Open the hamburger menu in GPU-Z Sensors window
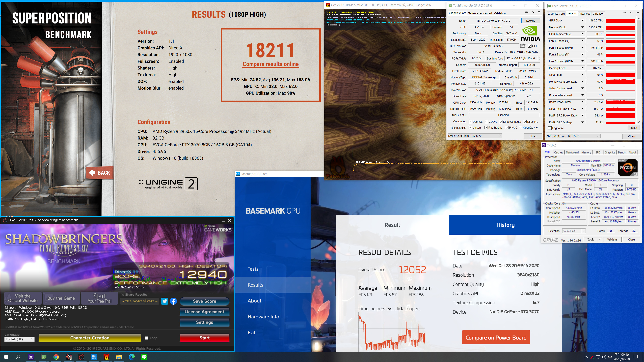644x362 pixels. pyautogui.click(x=637, y=13)
